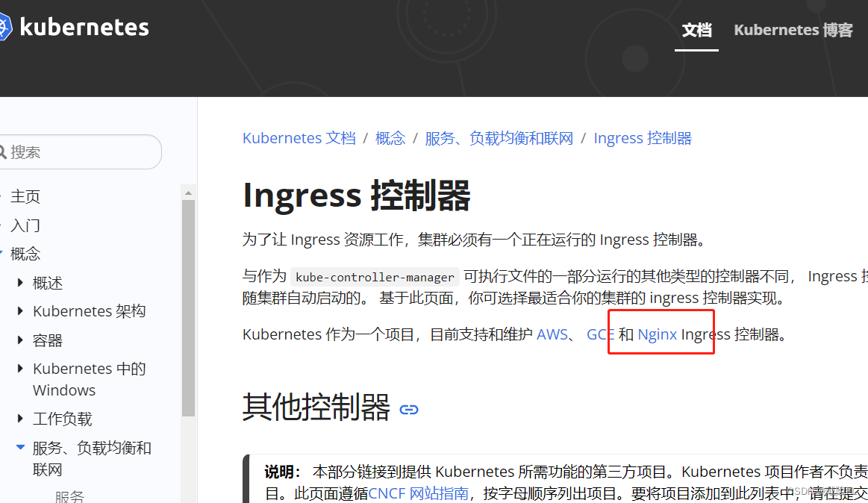Viewport: 868px width, 503px height.
Task: Open Kubernetes 中的 Windows sidebar entry
Action: point(89,379)
